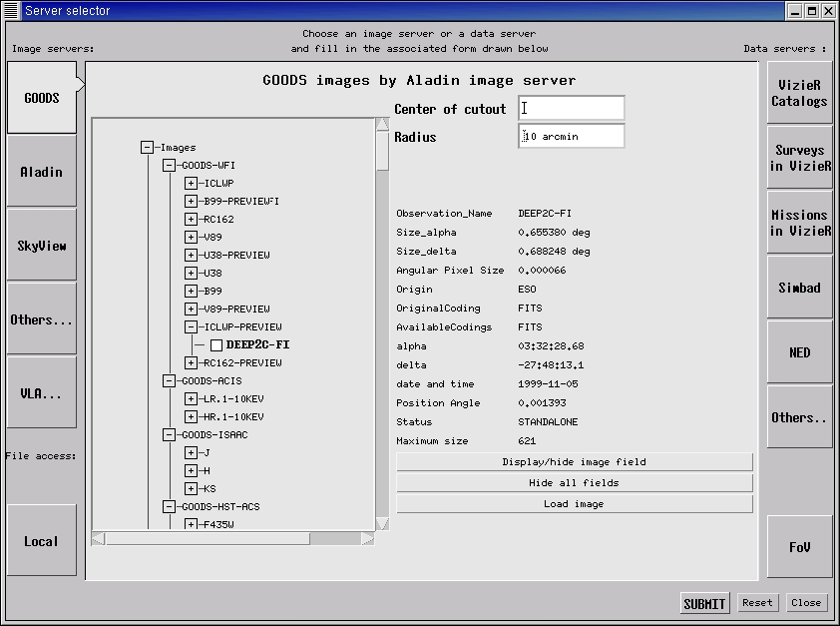Expand the LR.1-10KEV node
Viewport: 840px width, 626px height.
click(191, 398)
